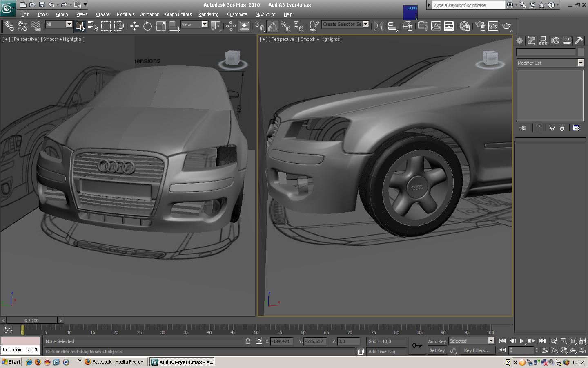Click the Set Keys key icon
588x368 pixels.
417,346
